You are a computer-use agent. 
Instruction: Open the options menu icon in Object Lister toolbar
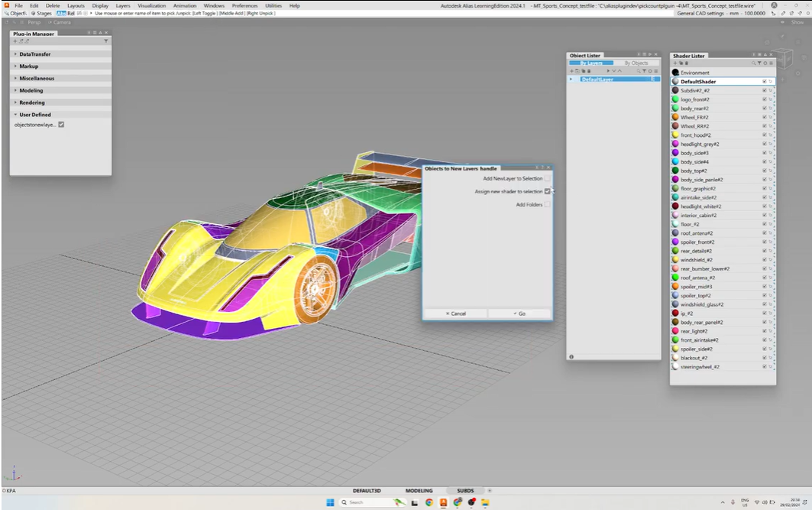point(656,71)
